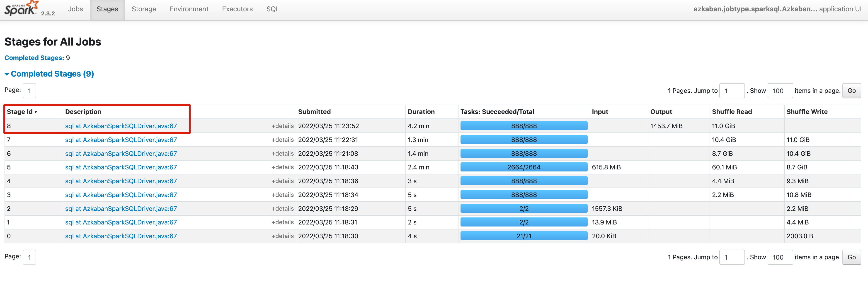Click stage 5 progress bar 2664/2664
The image size is (868, 294).
524,167
